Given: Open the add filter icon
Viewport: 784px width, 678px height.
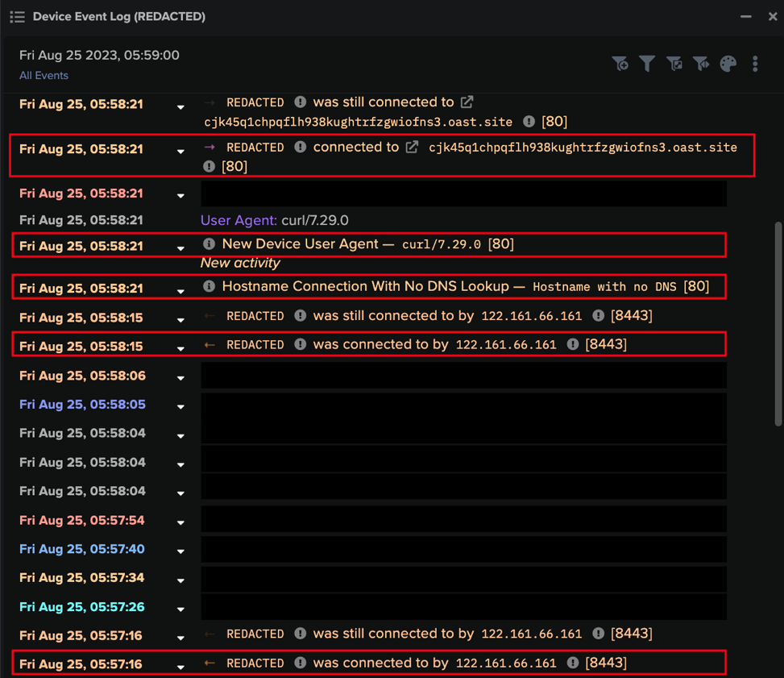Looking at the screenshot, I should (x=621, y=63).
